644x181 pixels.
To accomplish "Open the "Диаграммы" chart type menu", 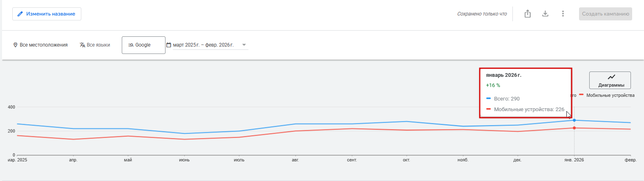I will [610, 80].
